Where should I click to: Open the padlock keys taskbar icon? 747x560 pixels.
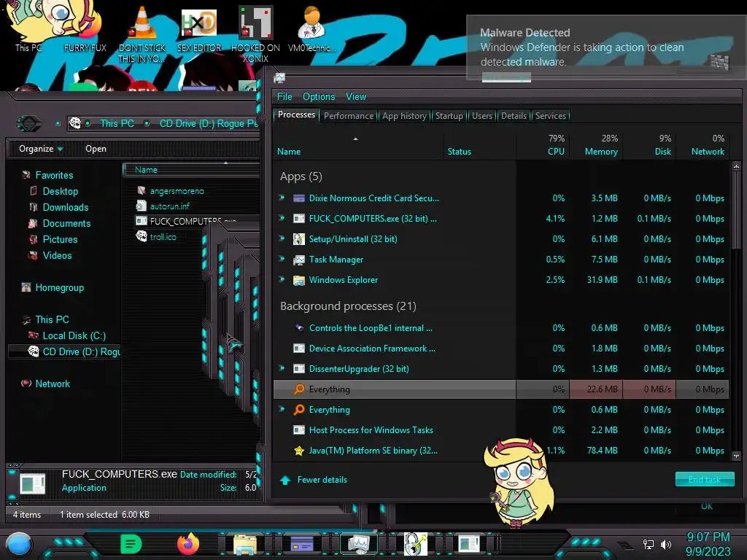pyautogui.click(x=415, y=544)
